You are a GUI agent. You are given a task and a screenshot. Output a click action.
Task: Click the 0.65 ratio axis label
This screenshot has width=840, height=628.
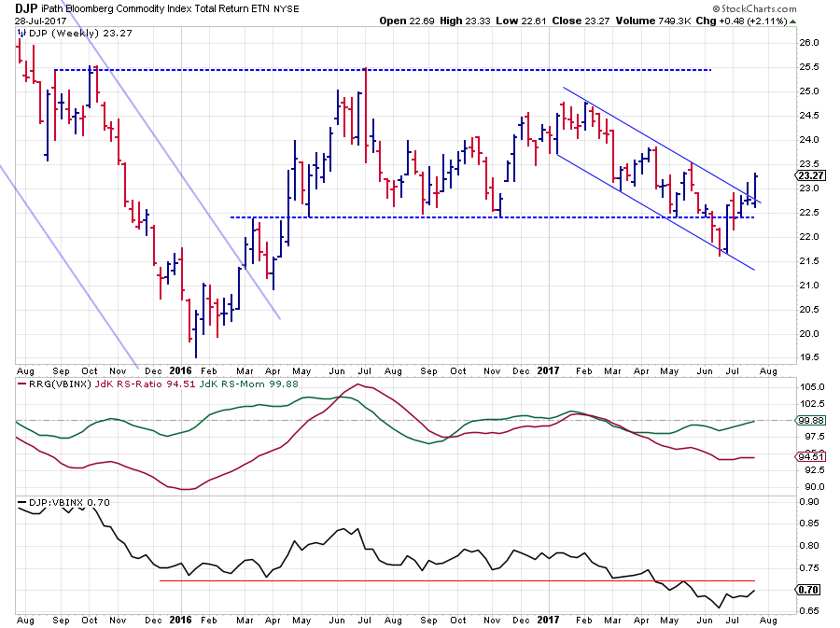click(x=809, y=611)
